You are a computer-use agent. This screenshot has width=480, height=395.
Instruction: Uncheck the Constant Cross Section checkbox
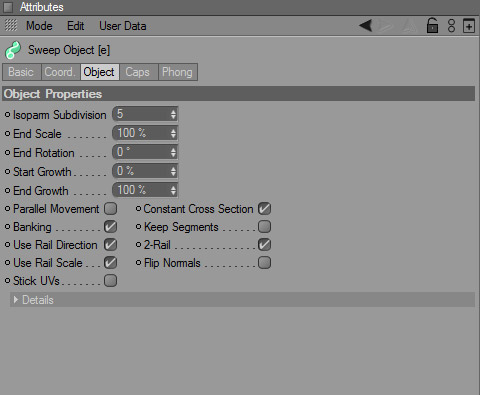(264, 209)
